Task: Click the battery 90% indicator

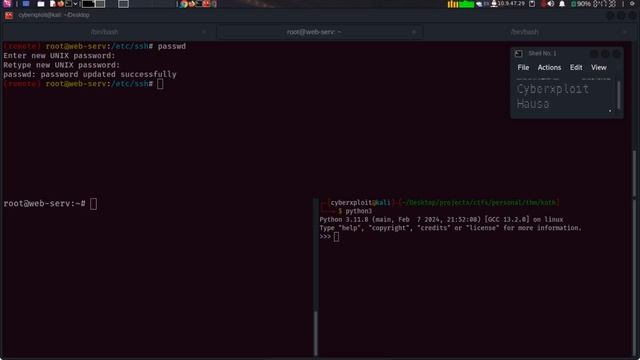Action: (x=581, y=4)
